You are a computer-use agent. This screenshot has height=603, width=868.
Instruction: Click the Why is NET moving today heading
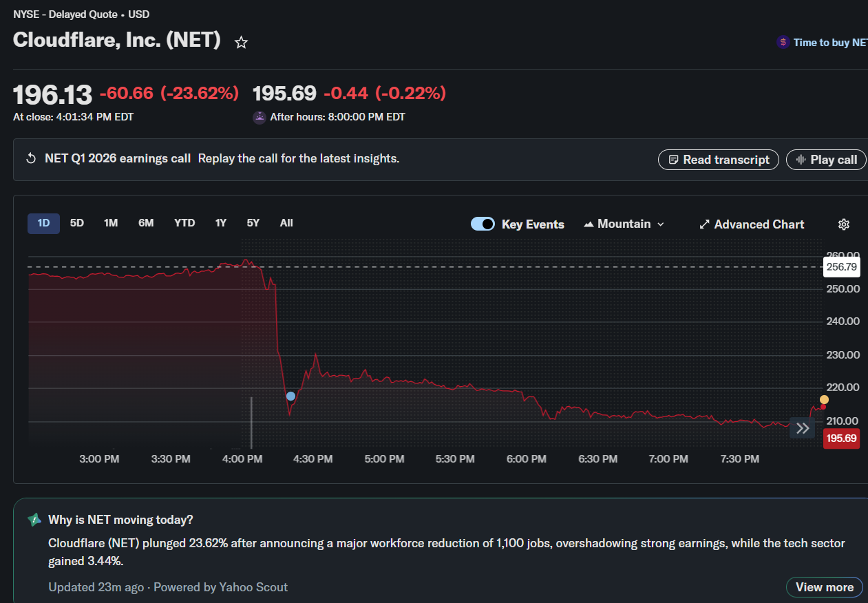coord(120,520)
